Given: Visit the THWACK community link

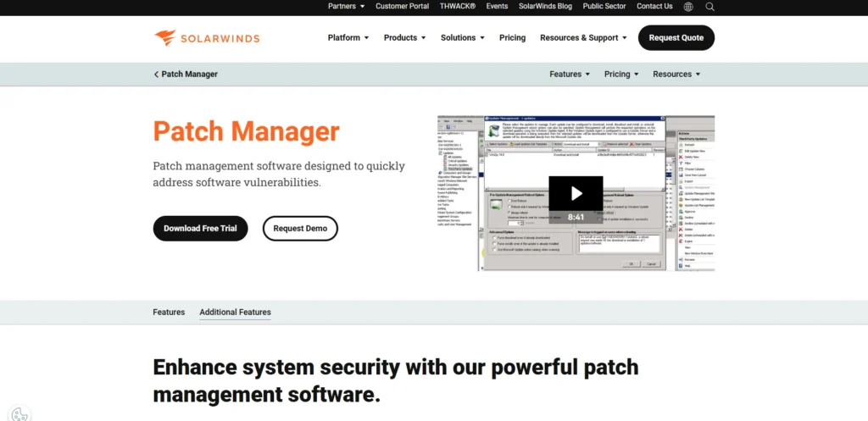Looking at the screenshot, I should click(x=458, y=6).
